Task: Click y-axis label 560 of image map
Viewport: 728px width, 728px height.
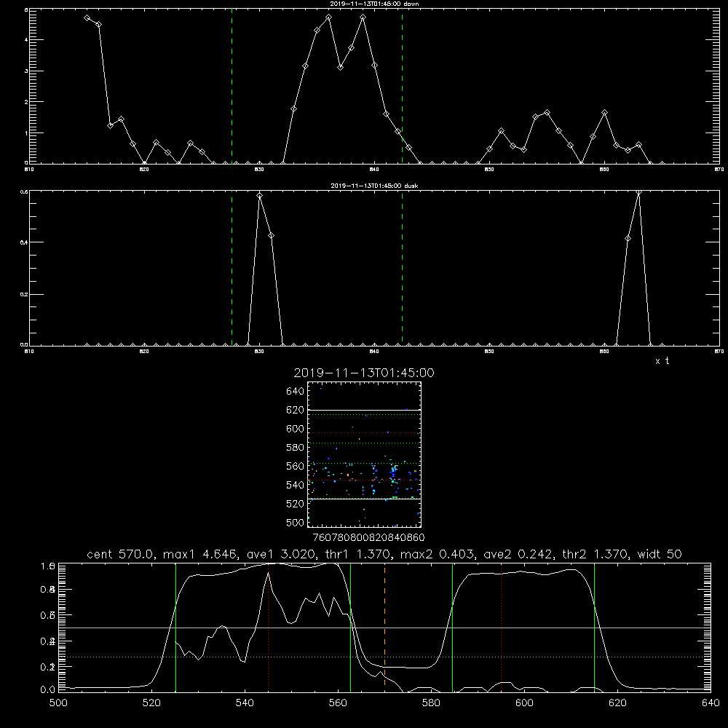Action: pos(296,467)
